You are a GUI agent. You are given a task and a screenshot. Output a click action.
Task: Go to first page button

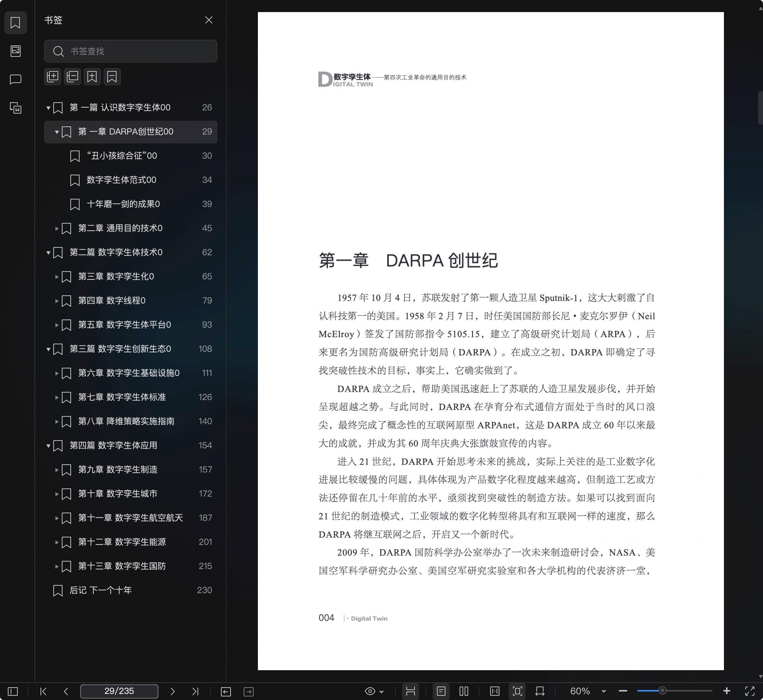pos(43,691)
